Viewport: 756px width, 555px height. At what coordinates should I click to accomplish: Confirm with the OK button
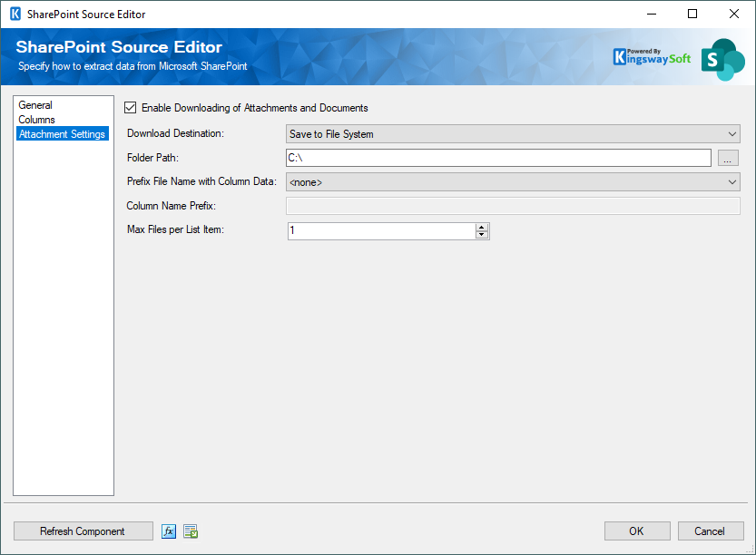tap(637, 531)
